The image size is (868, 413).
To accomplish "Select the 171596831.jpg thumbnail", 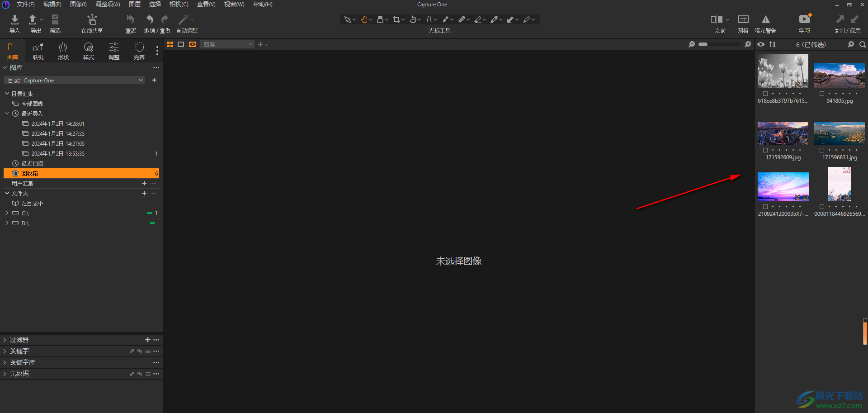I will (839, 133).
